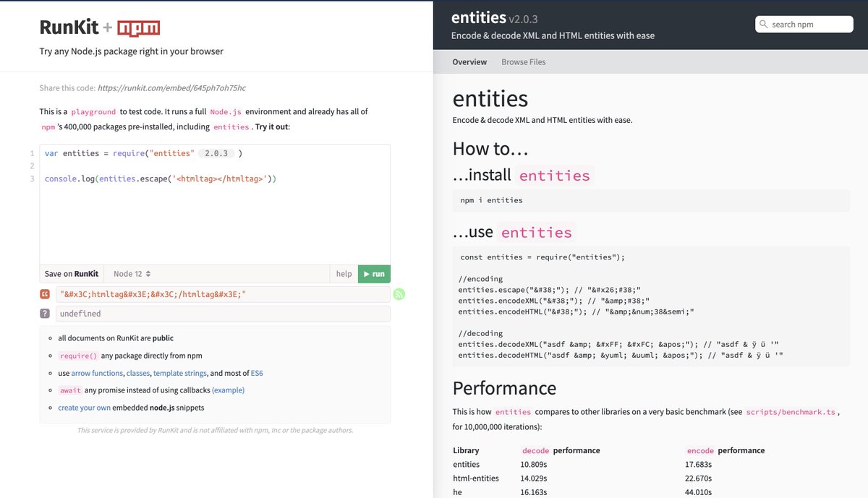Open the help link in editor footer
868x498 pixels.
coord(344,274)
